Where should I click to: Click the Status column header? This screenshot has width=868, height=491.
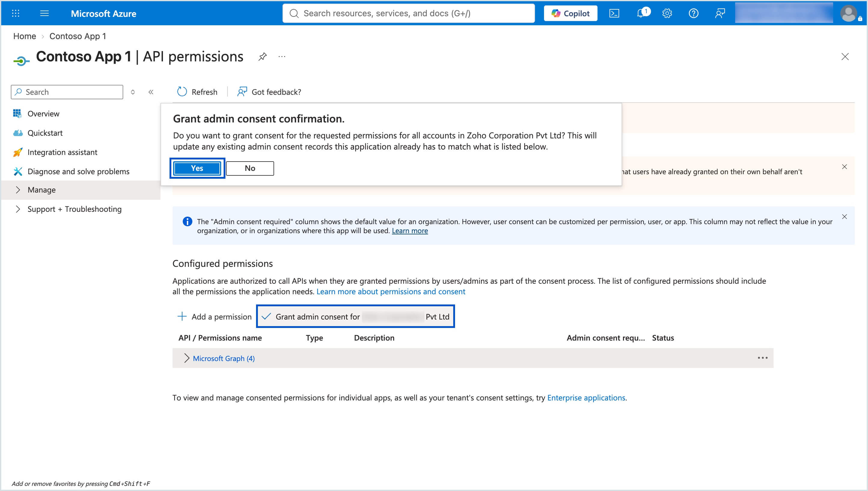point(663,338)
